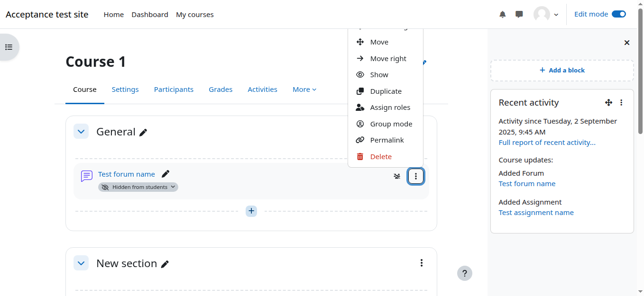Expand the More tab menu
This screenshot has height=296, width=644.
point(304,90)
